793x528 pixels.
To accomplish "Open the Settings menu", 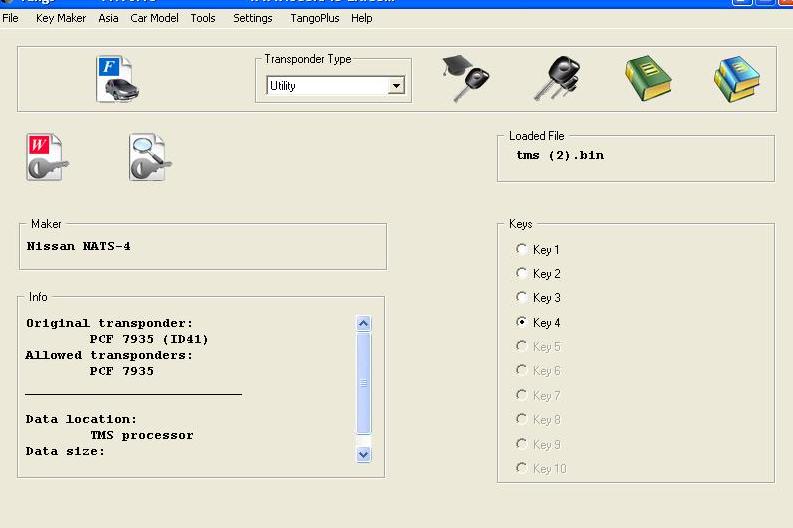I will (252, 18).
